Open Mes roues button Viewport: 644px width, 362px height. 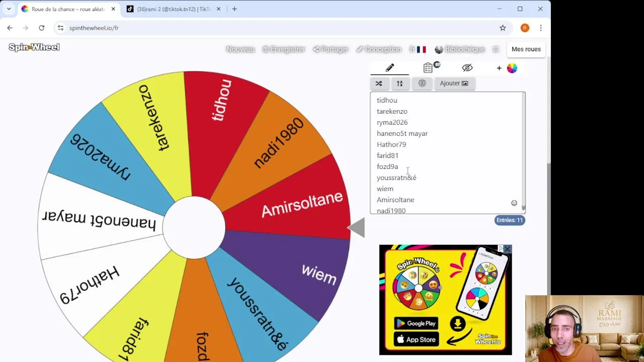pos(526,49)
